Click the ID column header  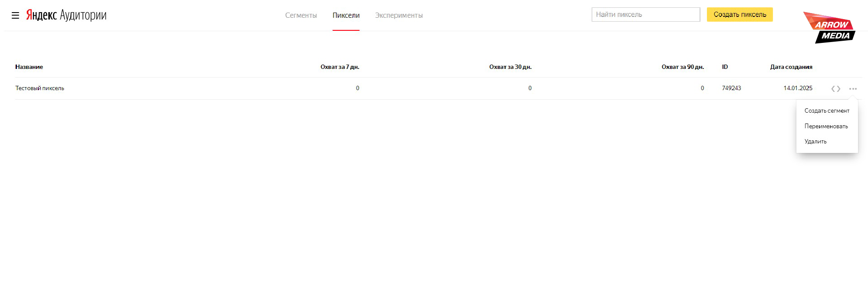coord(725,67)
